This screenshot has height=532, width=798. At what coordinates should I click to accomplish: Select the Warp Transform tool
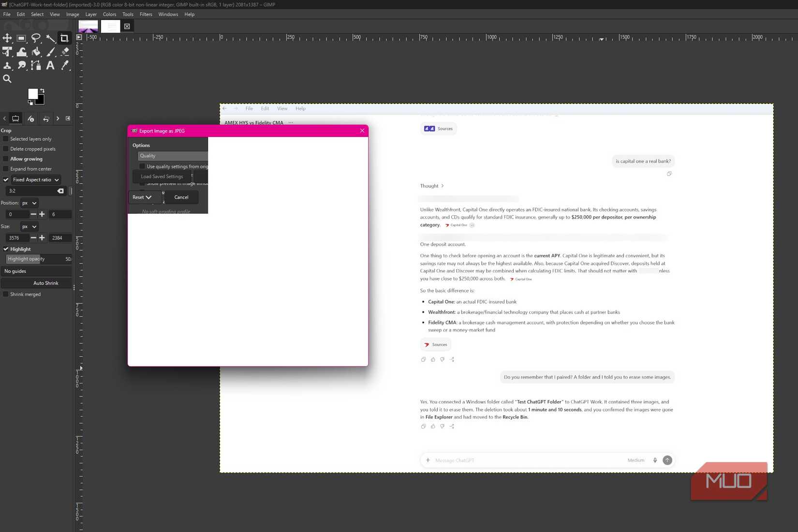point(21,52)
